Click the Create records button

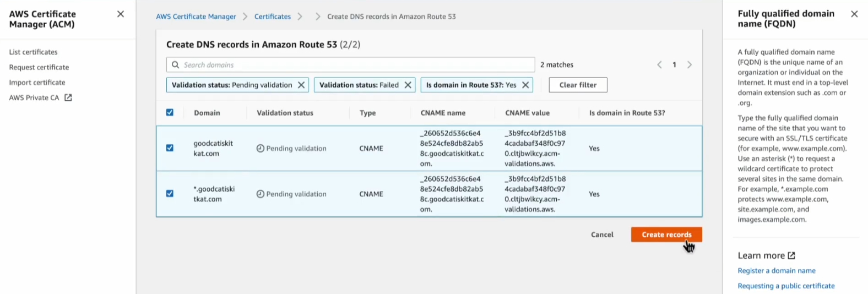666,235
